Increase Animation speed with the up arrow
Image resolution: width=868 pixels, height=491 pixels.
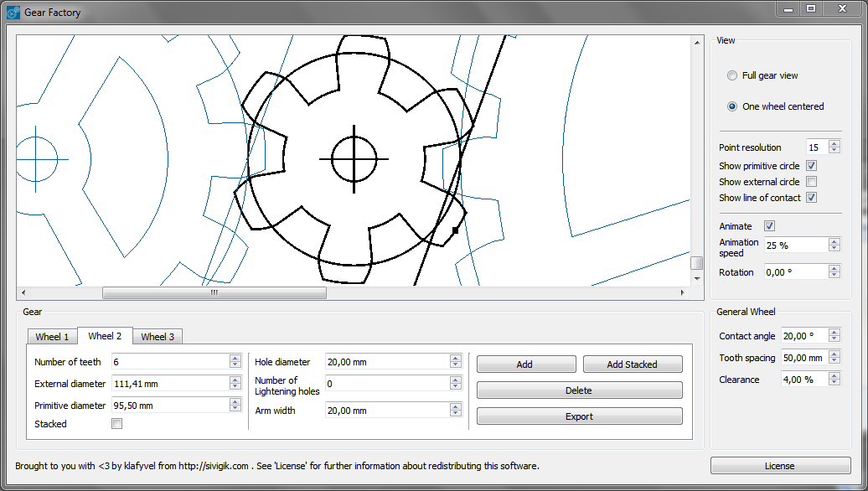pyautogui.click(x=834, y=242)
